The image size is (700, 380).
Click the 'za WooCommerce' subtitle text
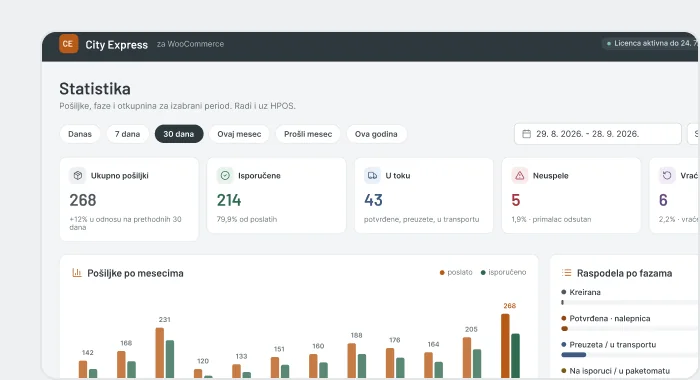190,44
